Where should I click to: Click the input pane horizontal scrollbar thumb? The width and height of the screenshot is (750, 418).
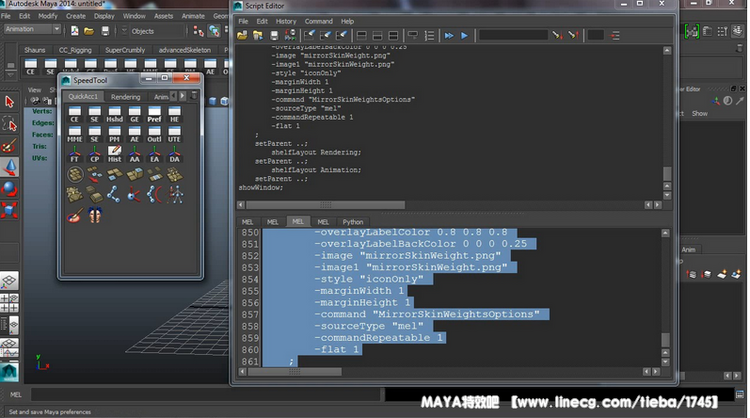295,372
